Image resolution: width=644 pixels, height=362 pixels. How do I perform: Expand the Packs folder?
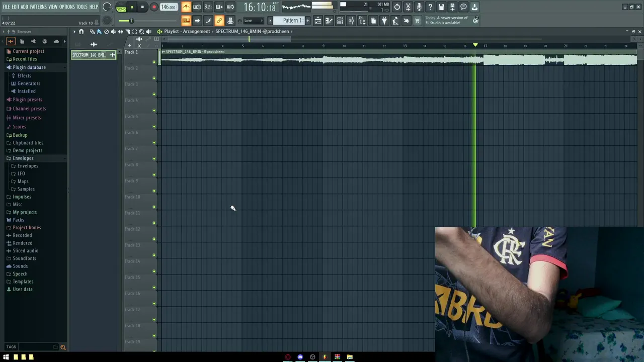pyautogui.click(x=18, y=220)
